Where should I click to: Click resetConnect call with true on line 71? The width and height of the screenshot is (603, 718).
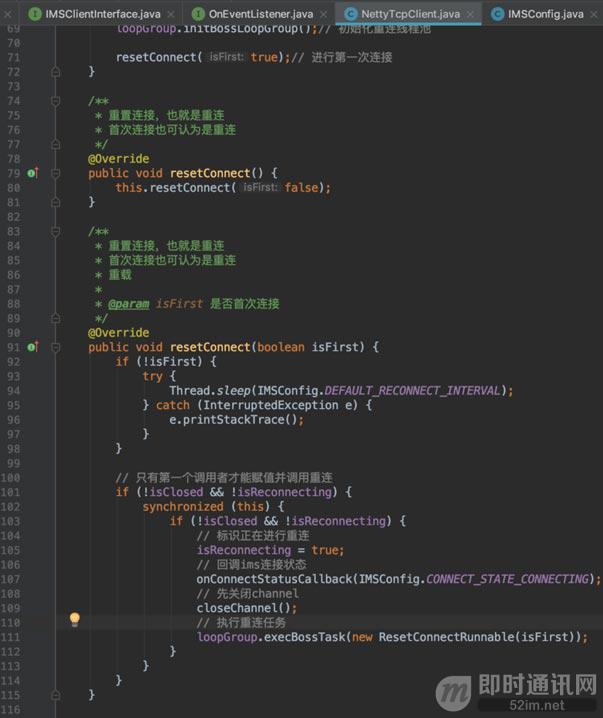click(x=203, y=57)
